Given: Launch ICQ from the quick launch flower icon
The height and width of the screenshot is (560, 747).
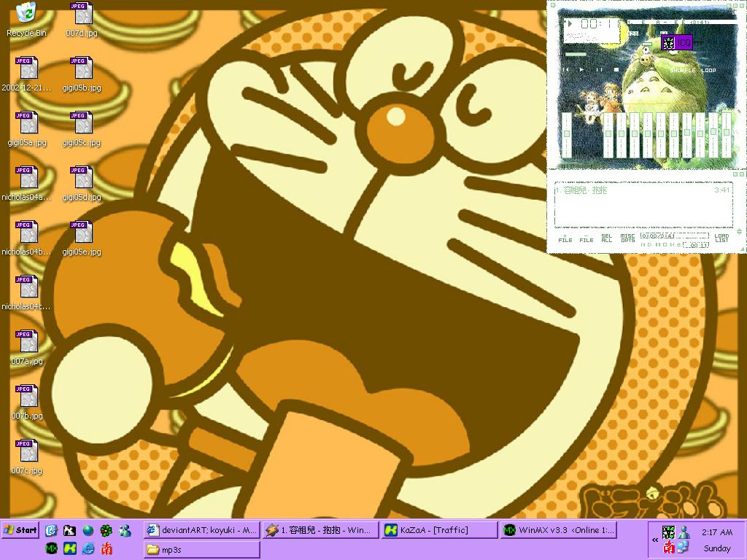Looking at the screenshot, I should [107, 530].
